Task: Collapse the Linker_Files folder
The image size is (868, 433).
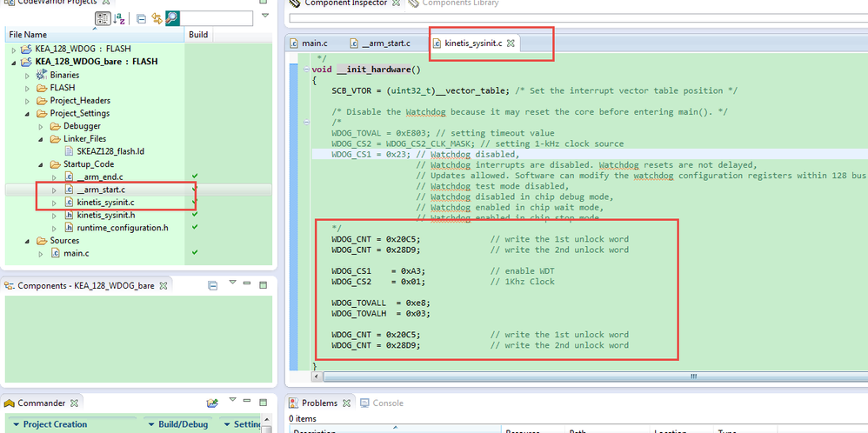Action: (41, 139)
